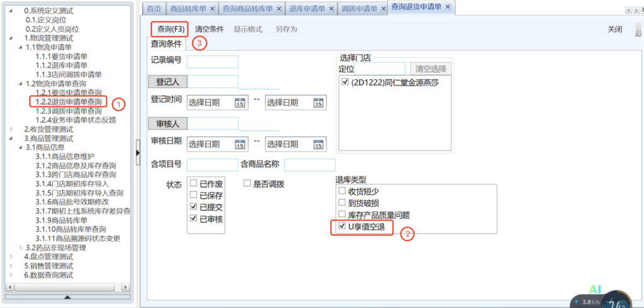Close the 退库申请单 tab using X icon

[x=331, y=9]
